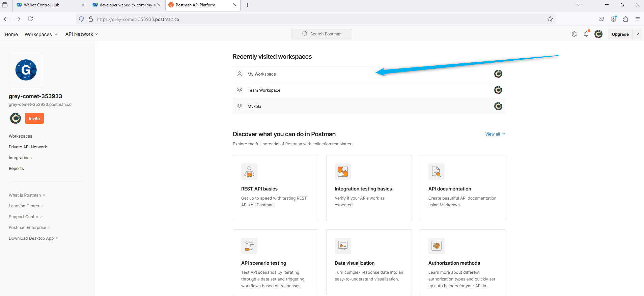Open Reports in the sidebar
The height and width of the screenshot is (296, 644).
16,169
